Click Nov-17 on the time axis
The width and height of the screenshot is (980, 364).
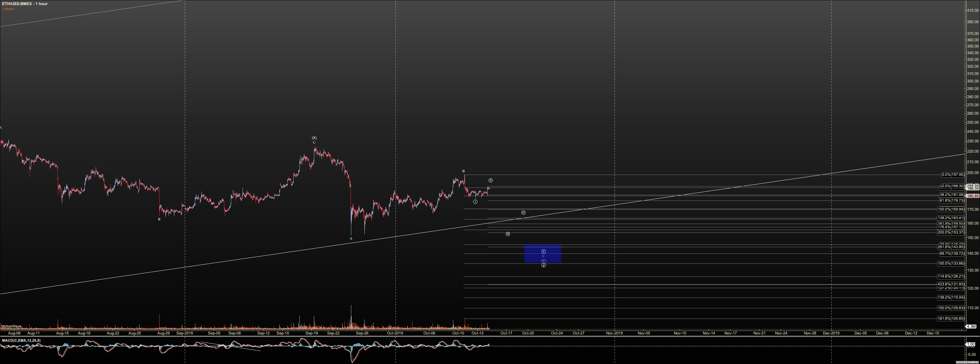[730, 333]
